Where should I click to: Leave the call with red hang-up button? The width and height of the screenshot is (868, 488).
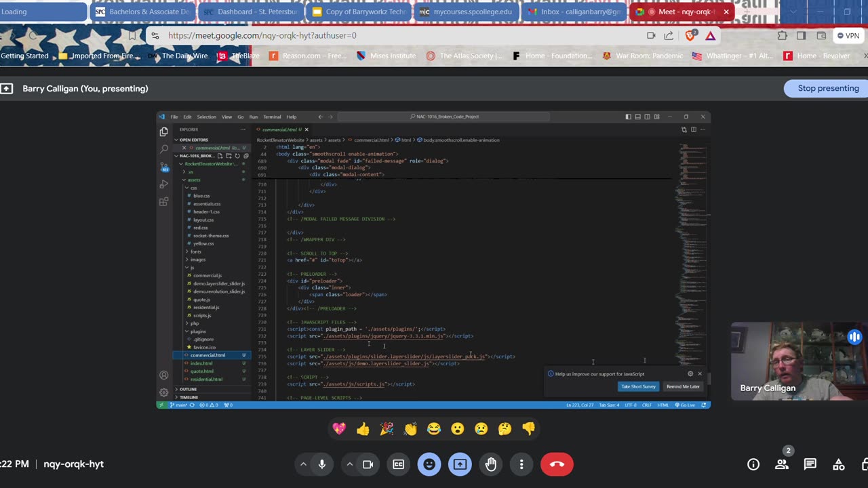[x=557, y=464]
